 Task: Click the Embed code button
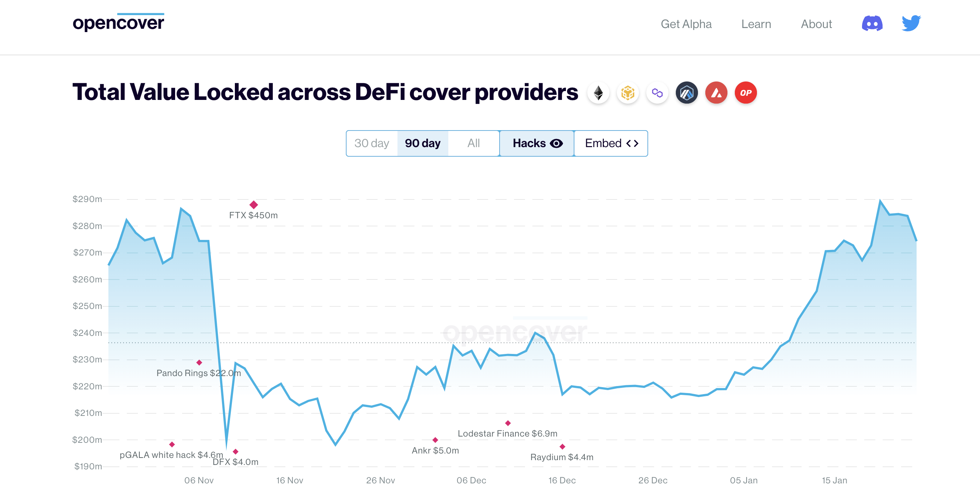(x=611, y=143)
